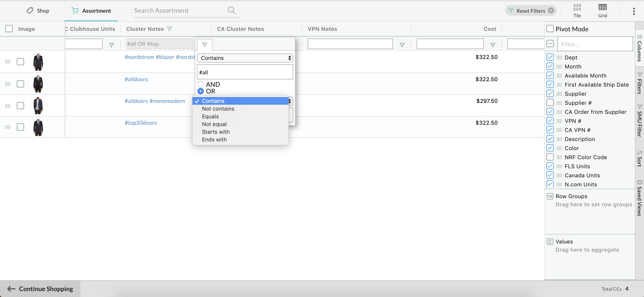Switch to Tile view
Screen dimensions: 644x297
pos(577,10)
